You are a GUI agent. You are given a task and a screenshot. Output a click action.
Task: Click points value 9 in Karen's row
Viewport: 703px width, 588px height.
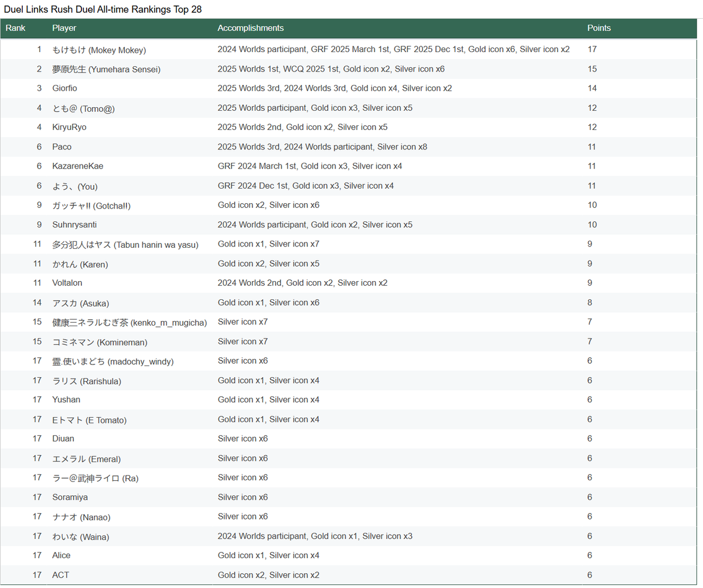590,264
